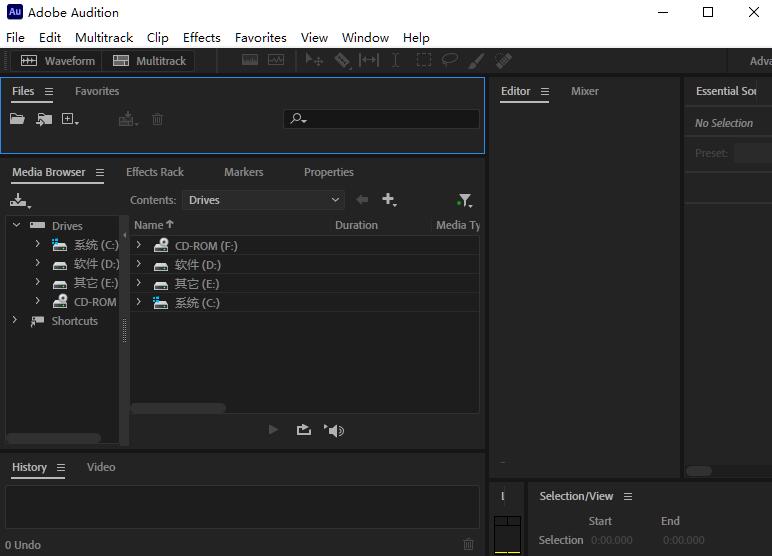Select the Razor tool
The image size is (772, 556).
pos(342,61)
